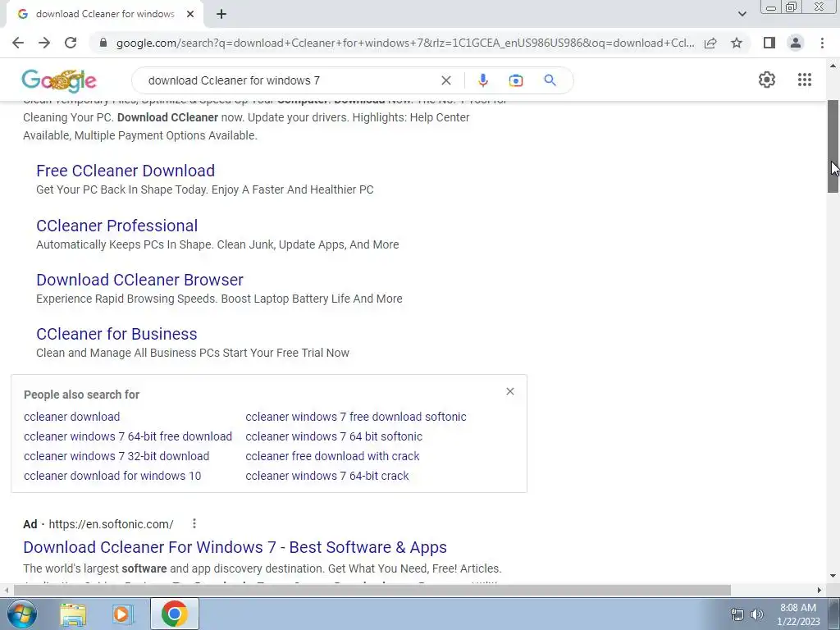The height and width of the screenshot is (630, 840).
Task: Click the horizontal scrollbar right arrow
Action: tap(819, 590)
